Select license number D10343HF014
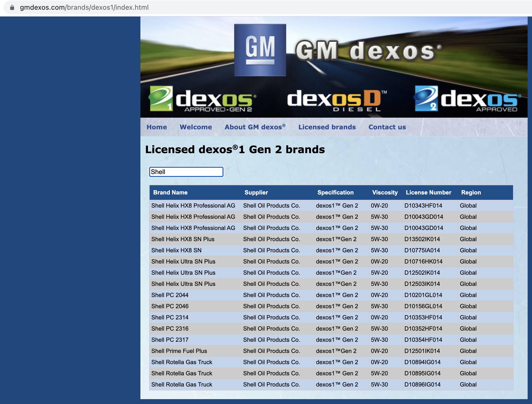This screenshot has height=404, width=532. [423, 206]
